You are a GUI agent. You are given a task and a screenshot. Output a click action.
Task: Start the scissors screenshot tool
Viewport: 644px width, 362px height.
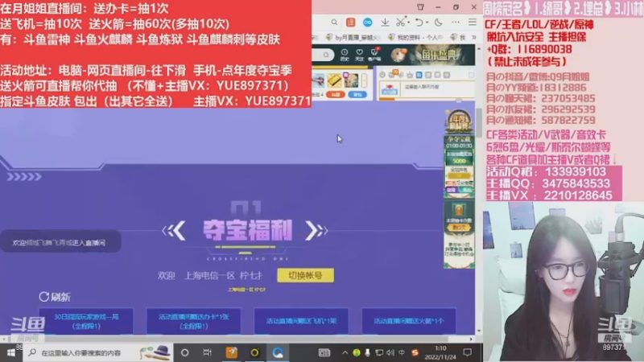tap(400, 23)
